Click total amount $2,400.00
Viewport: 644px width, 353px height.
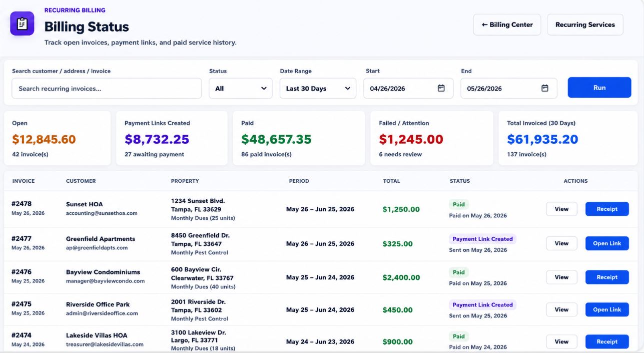pos(401,277)
